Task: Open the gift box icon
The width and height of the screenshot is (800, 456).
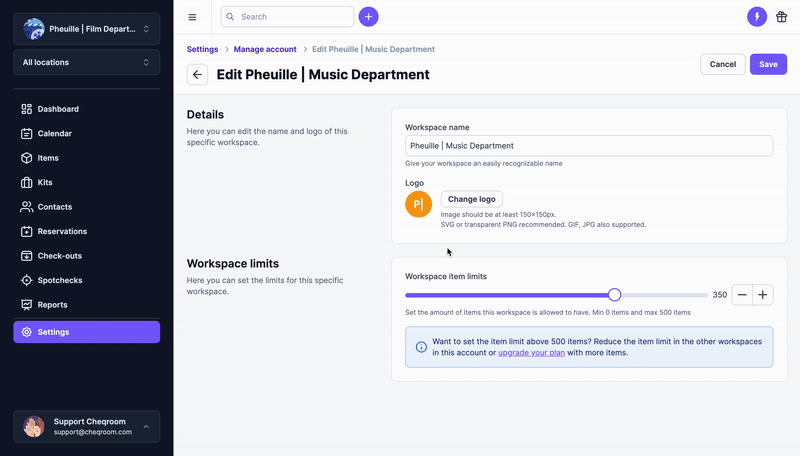Action: pyautogui.click(x=782, y=17)
